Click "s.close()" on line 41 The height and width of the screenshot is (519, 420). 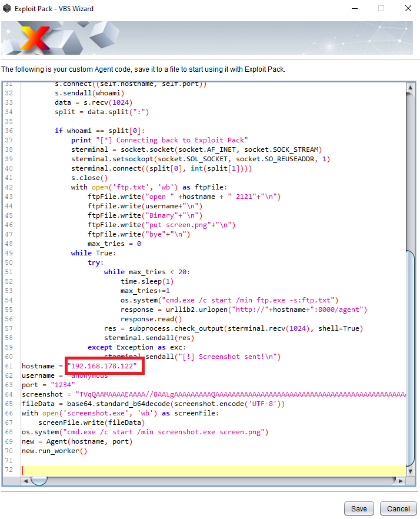click(x=89, y=178)
